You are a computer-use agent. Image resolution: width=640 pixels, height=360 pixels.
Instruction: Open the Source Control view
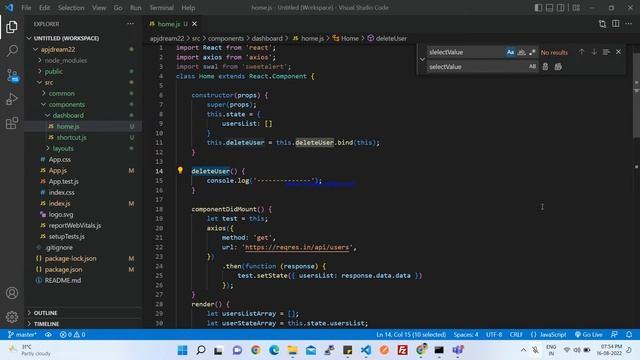pos(12,75)
